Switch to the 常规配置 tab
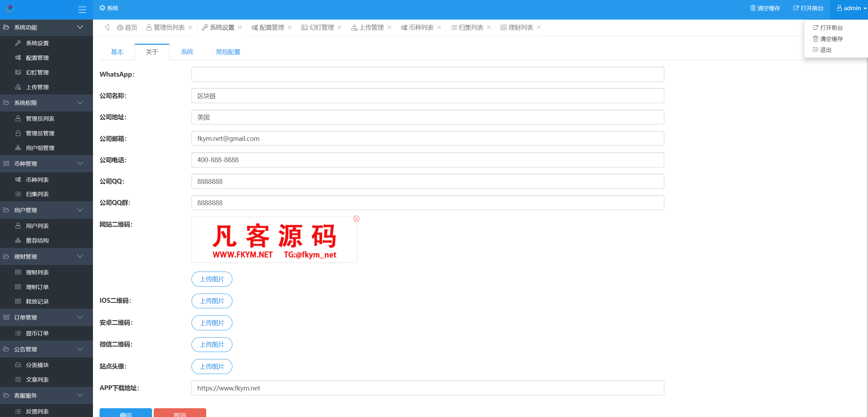 [228, 52]
